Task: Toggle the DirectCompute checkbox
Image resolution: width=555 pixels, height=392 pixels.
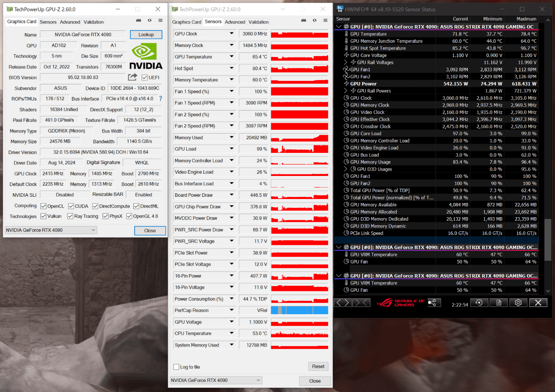Action: pyautogui.click(x=95, y=206)
